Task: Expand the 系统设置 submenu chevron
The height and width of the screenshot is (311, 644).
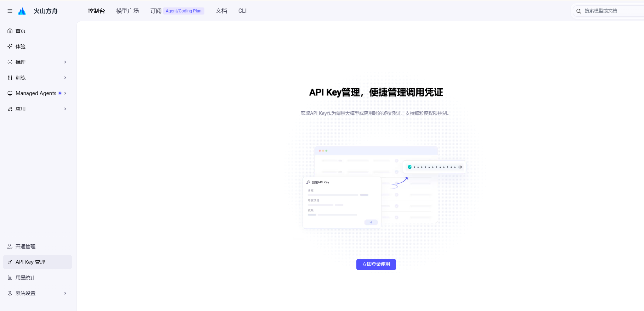Action: tap(65, 293)
